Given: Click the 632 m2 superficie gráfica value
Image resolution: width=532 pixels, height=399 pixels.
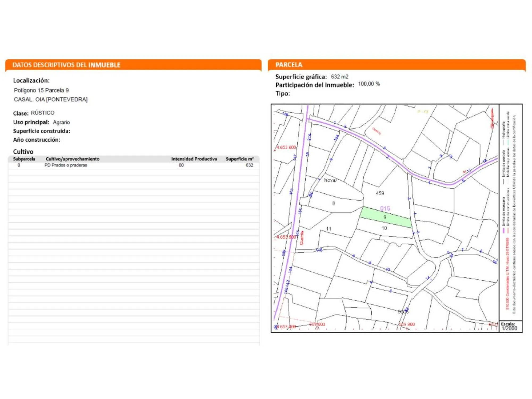Looking at the screenshot, I should pyautogui.click(x=339, y=77).
